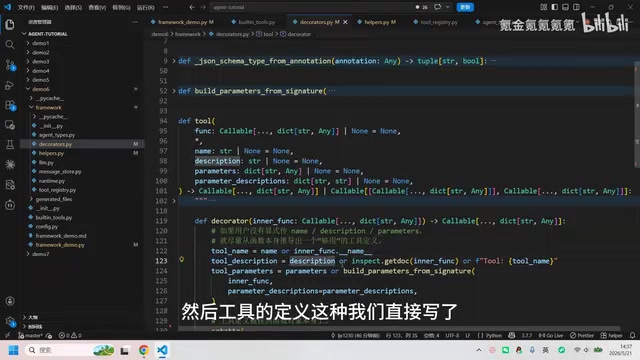Unfold build_parameters_from_signature on line 52
The width and height of the screenshot is (640, 360).
tap(174, 91)
